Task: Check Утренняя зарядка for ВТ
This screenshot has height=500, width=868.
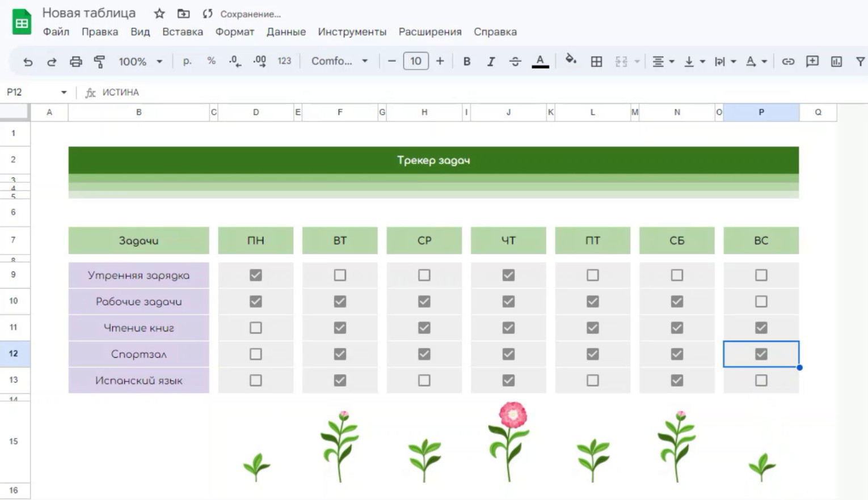Action: click(340, 275)
